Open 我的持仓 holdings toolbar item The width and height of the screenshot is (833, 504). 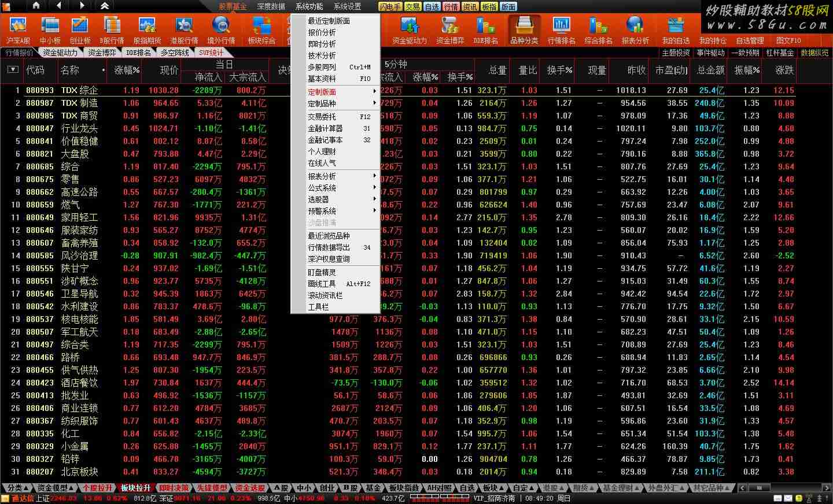click(713, 40)
